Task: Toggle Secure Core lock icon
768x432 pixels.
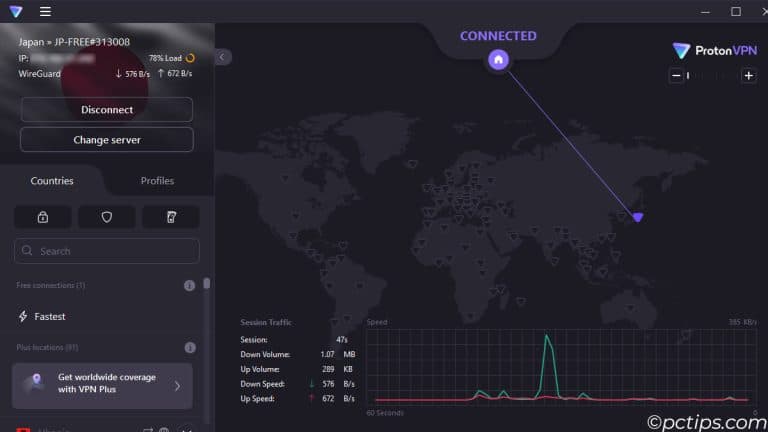Action: (x=43, y=217)
